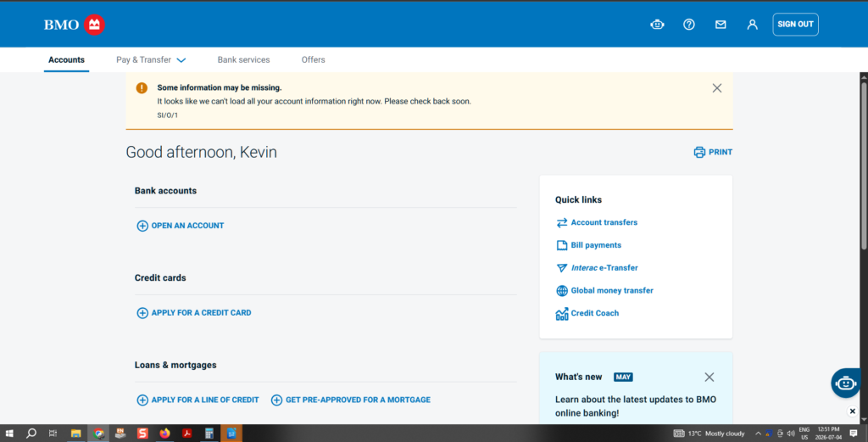This screenshot has height=442, width=868.
Task: Open Credit Coach quick link
Action: [587, 313]
